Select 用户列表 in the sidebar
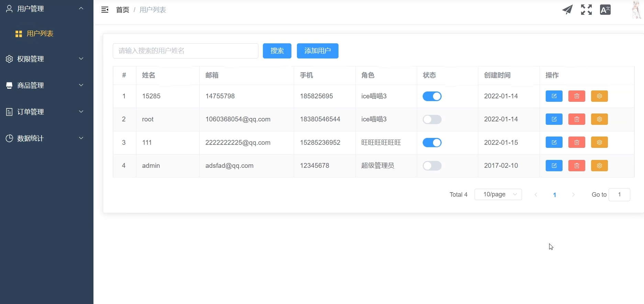This screenshot has height=304, width=644. (40, 34)
